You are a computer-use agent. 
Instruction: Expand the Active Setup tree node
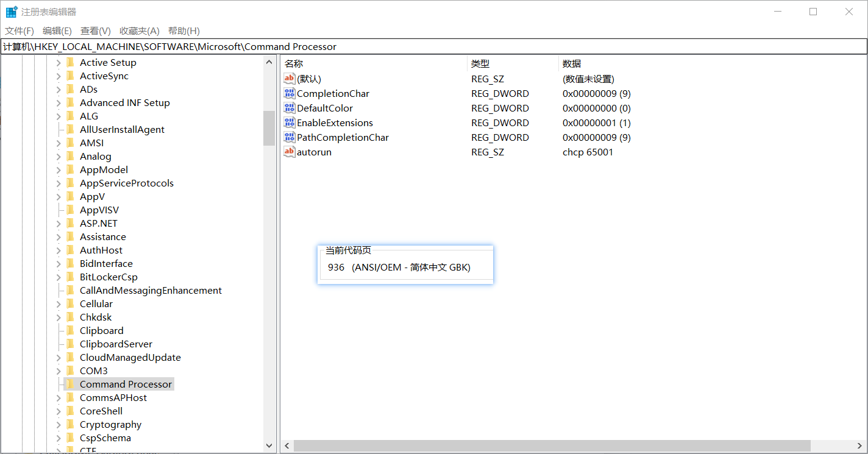(59, 63)
